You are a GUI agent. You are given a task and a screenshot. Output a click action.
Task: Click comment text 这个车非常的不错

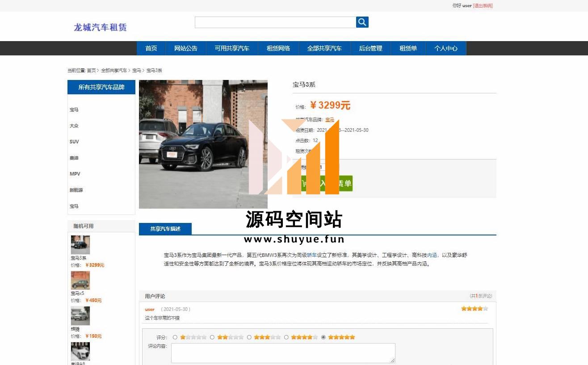[x=162, y=318]
